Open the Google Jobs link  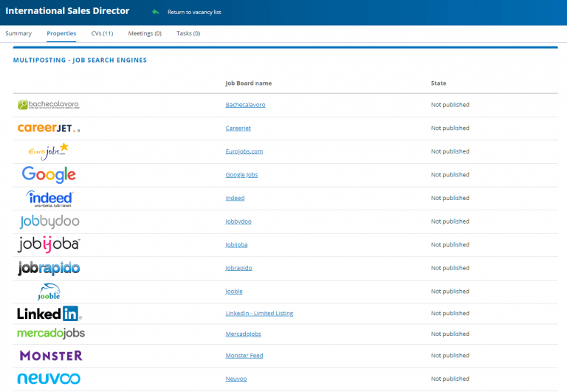tap(241, 175)
